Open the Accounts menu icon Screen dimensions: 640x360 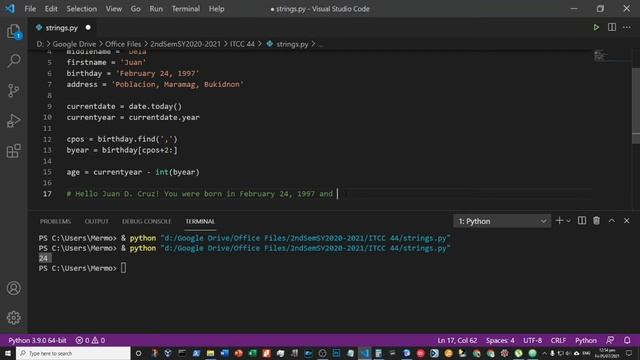[x=13, y=288]
